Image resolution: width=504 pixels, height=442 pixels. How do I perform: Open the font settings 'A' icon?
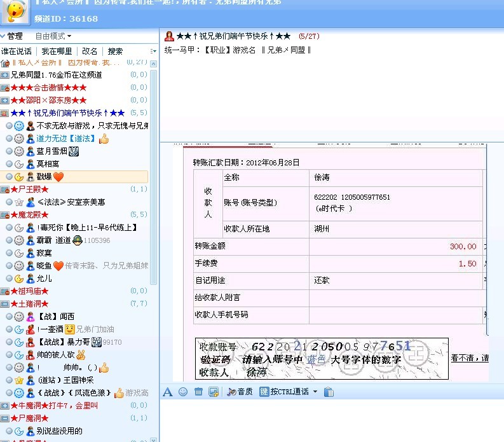click(168, 392)
